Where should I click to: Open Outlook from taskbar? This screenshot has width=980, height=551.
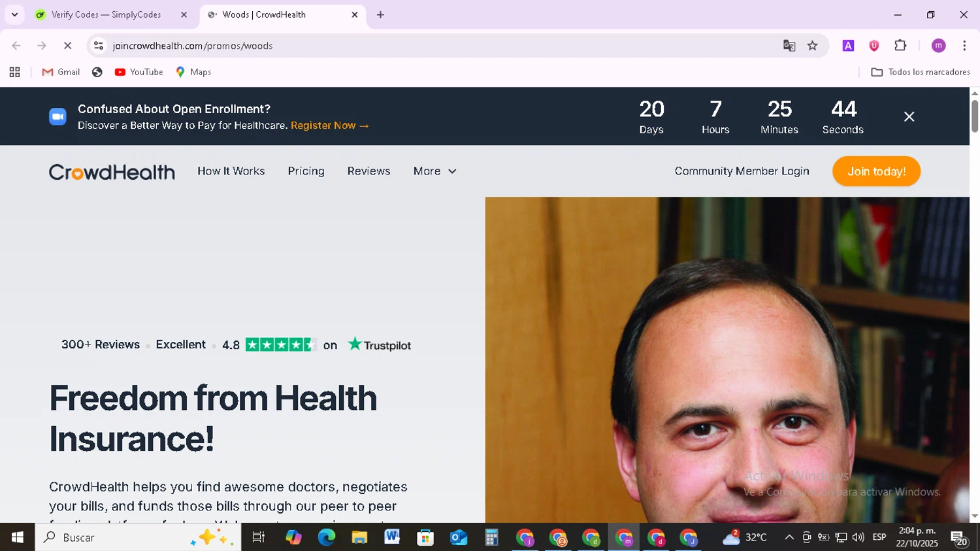(459, 537)
